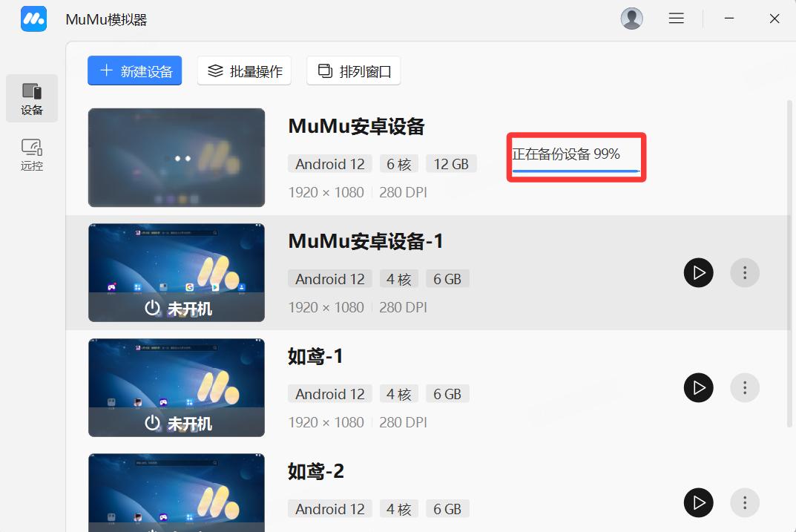Viewport: 796px width, 532px height.
Task: Click the 排列窗口 arrange windows button
Action: click(x=354, y=70)
